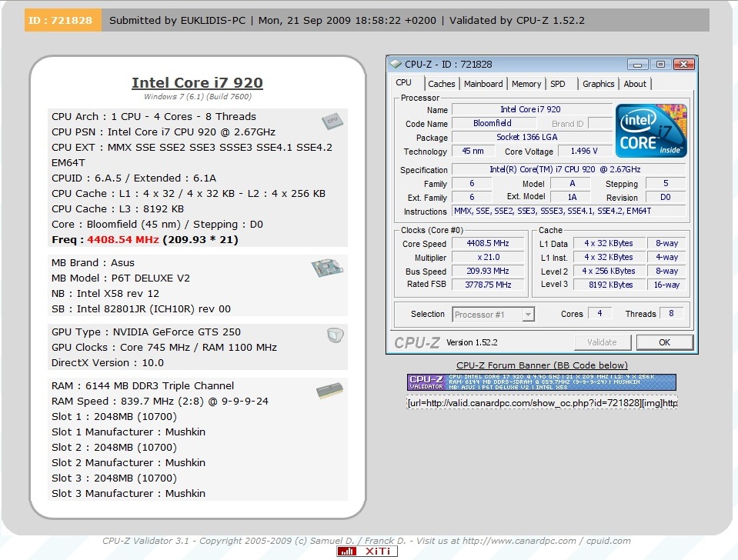Click the Slot 3 : 2048MB (10700) line

(x=115, y=478)
